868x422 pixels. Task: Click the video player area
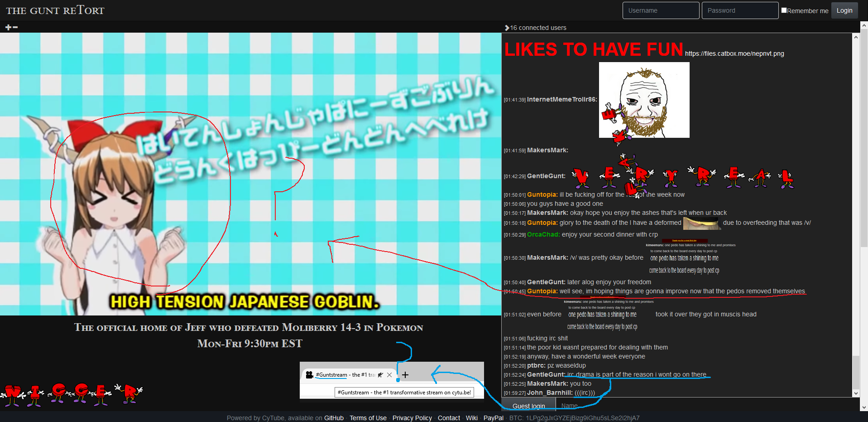point(250,174)
